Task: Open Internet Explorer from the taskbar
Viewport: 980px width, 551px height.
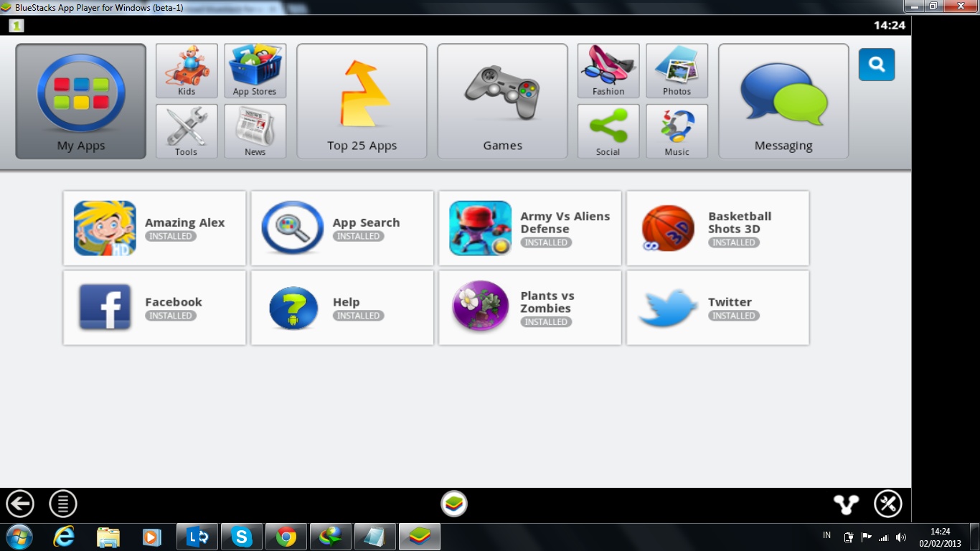Action: coord(64,537)
